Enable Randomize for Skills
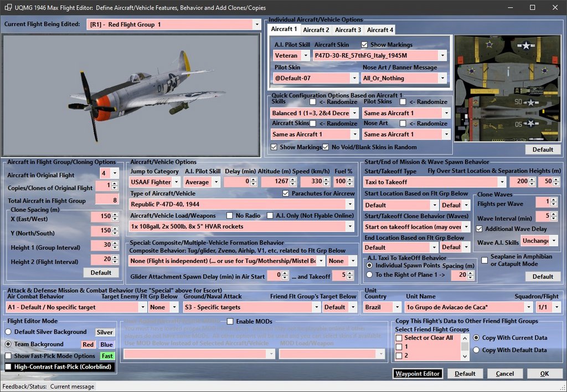 [x=313, y=102]
